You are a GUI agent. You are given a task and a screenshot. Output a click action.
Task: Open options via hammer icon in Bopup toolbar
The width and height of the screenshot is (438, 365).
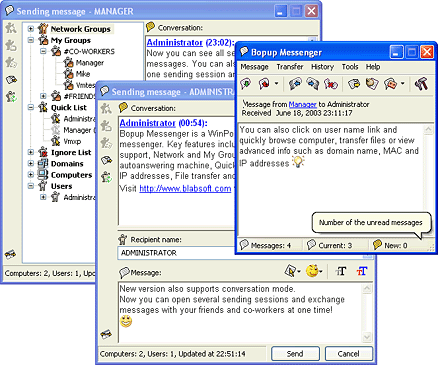tap(421, 84)
